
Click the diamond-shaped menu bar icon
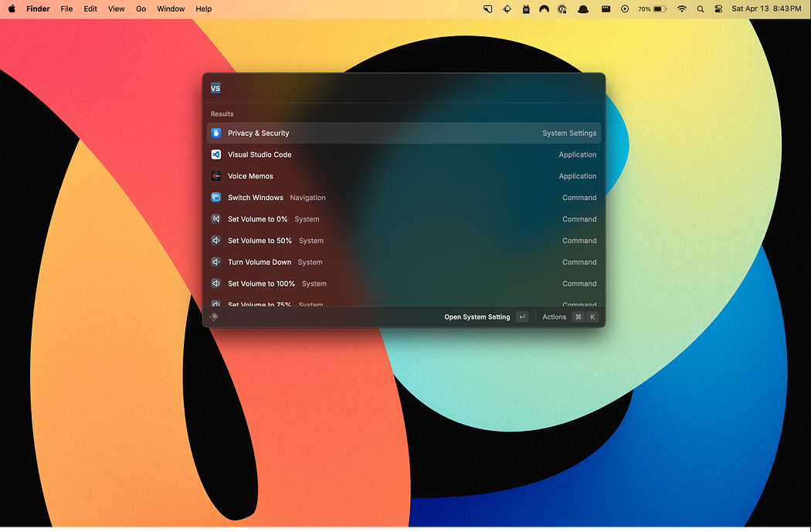coord(507,8)
